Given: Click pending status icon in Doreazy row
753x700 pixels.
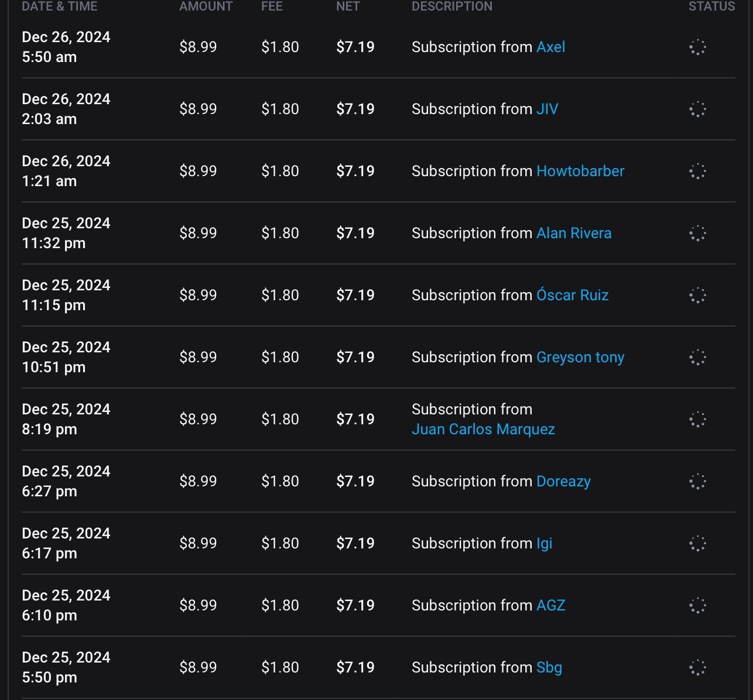Looking at the screenshot, I should click(697, 482).
